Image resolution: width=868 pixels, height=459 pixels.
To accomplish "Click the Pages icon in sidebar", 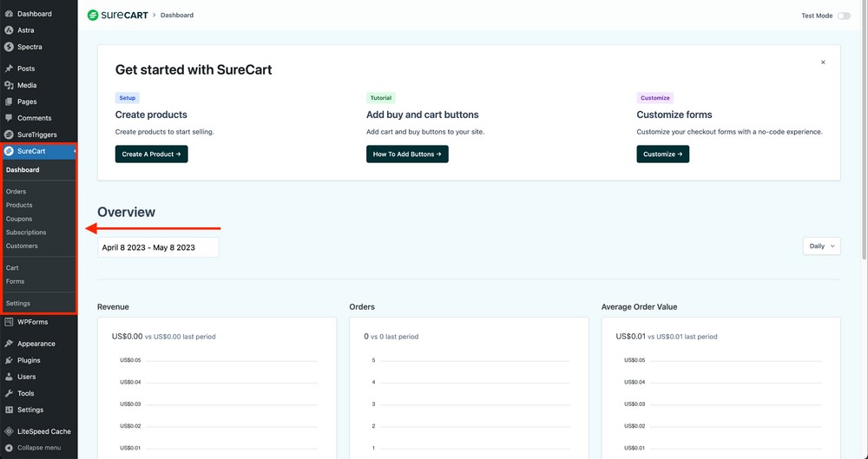I will coord(9,102).
